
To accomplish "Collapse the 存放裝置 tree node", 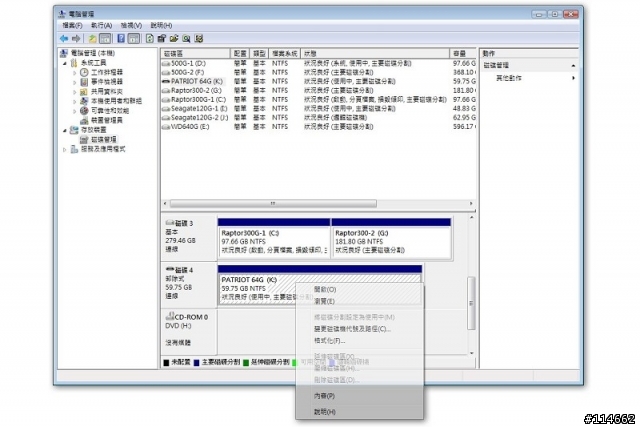I will 64,130.
